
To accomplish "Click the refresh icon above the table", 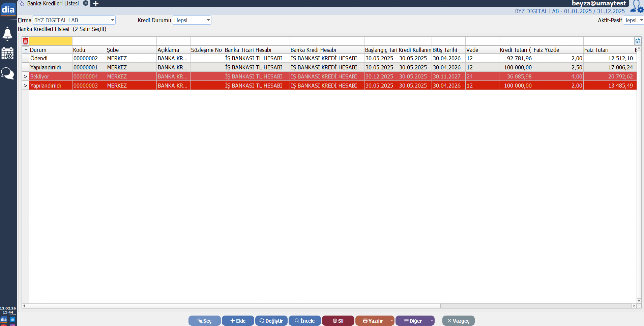I will (x=638, y=41).
